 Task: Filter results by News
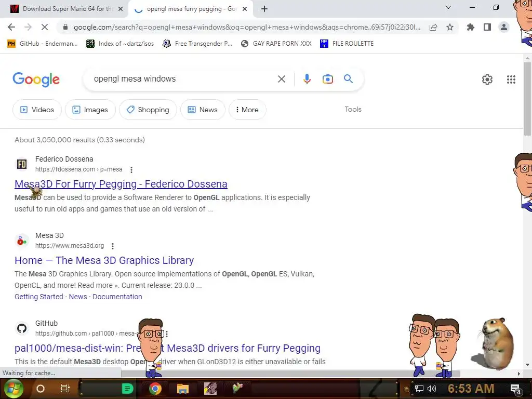[x=203, y=110]
